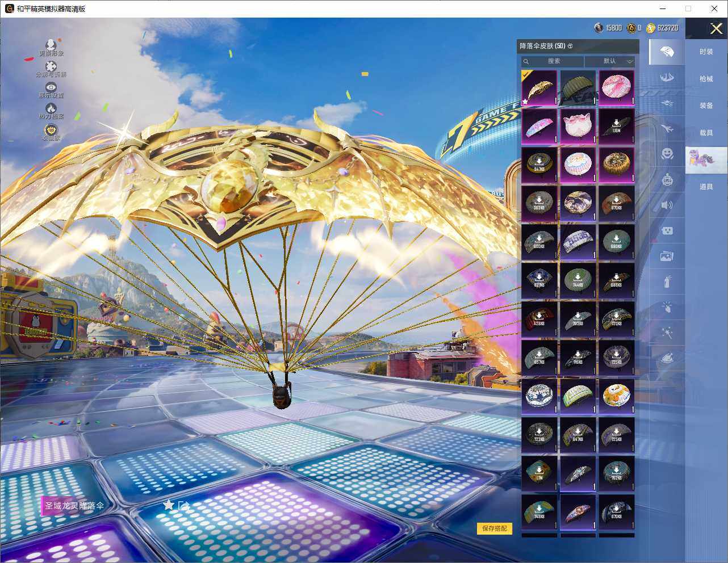The image size is (728, 563).
Task: Download the red skin labeled 428KB
Action: (539, 320)
